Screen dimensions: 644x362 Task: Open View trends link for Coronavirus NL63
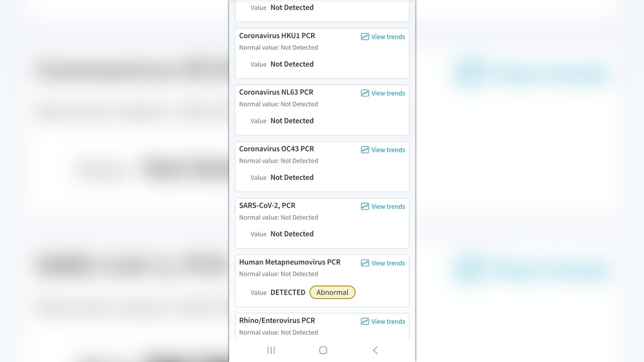pos(388,93)
